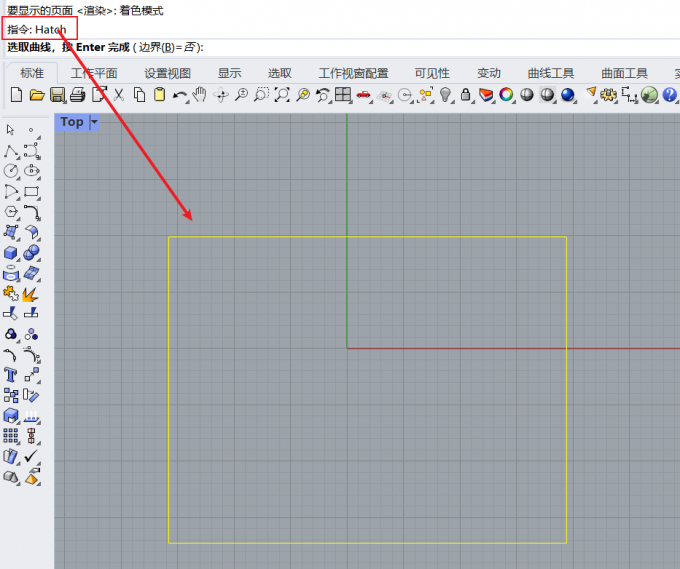
Task: Click the Zoom dynamic magnifier icon
Action: [241, 95]
